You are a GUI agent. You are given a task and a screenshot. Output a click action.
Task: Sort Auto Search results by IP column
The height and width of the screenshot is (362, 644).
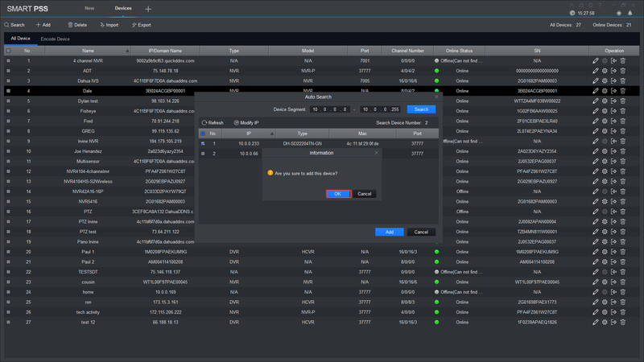click(x=248, y=133)
